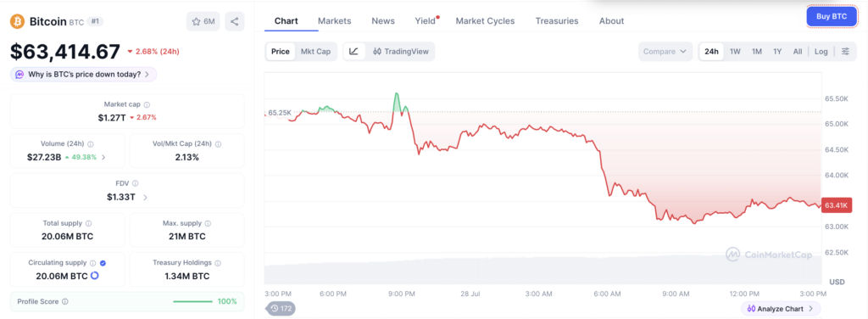Click the Profile Score info icon
Viewport: 868px width, 319px height.
tap(64, 301)
